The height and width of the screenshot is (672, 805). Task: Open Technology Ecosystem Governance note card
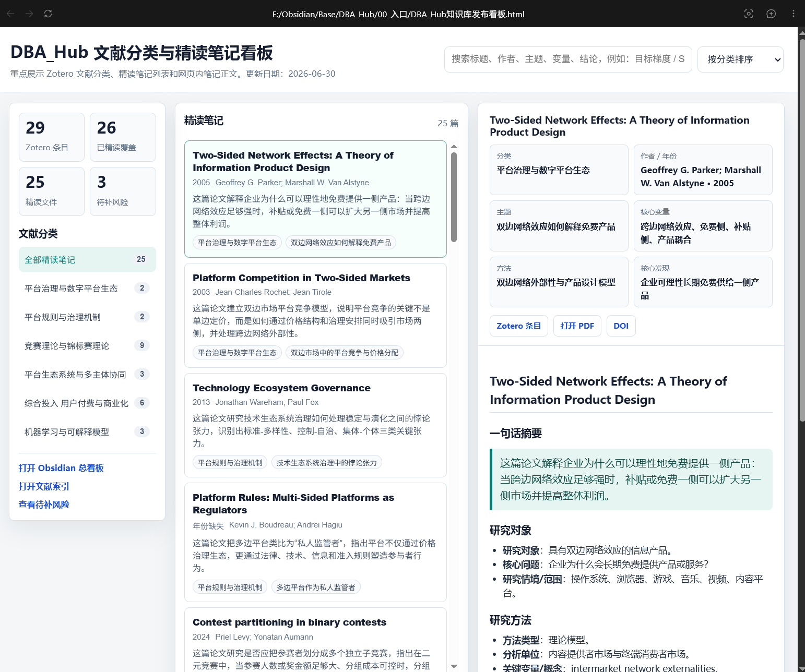(315, 425)
